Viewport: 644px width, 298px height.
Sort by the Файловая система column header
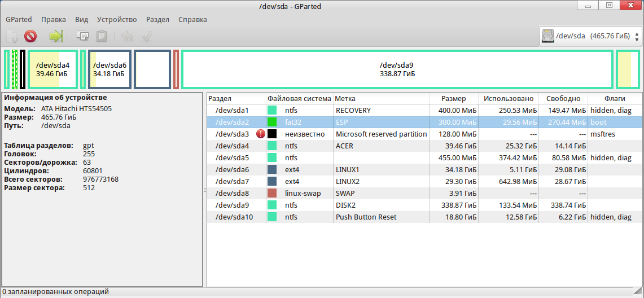(x=299, y=98)
